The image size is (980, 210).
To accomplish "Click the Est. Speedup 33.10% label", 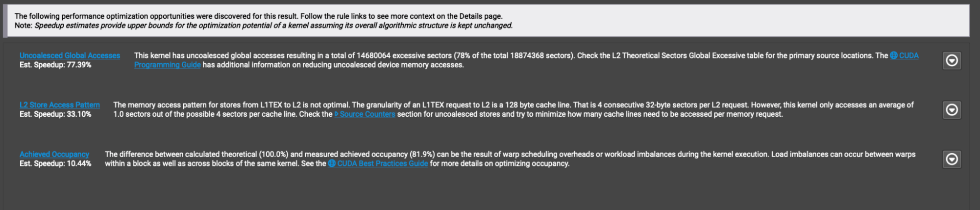I will coord(55,114).
